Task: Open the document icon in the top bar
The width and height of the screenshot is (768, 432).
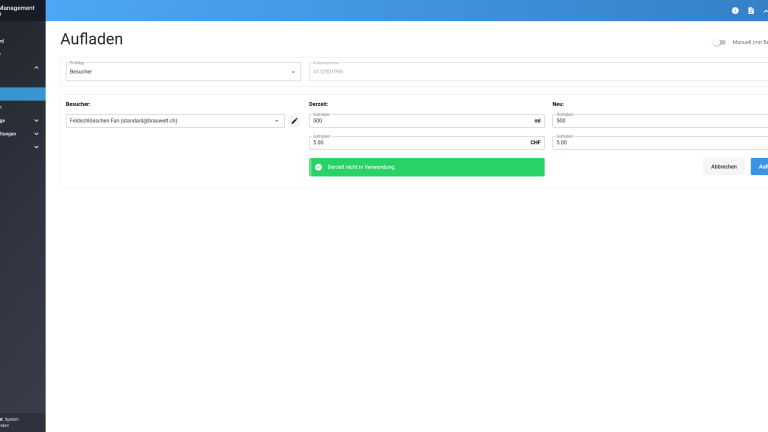Action: click(751, 10)
